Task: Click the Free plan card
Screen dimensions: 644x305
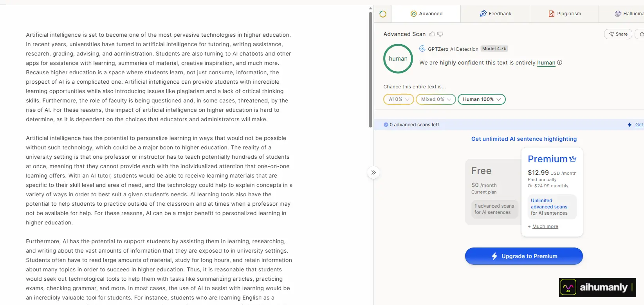Action: (x=493, y=192)
